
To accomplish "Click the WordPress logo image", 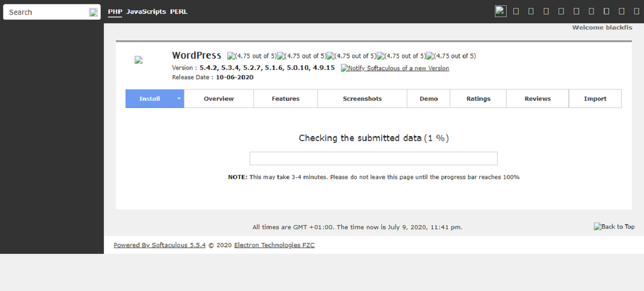I will pos(138,60).
